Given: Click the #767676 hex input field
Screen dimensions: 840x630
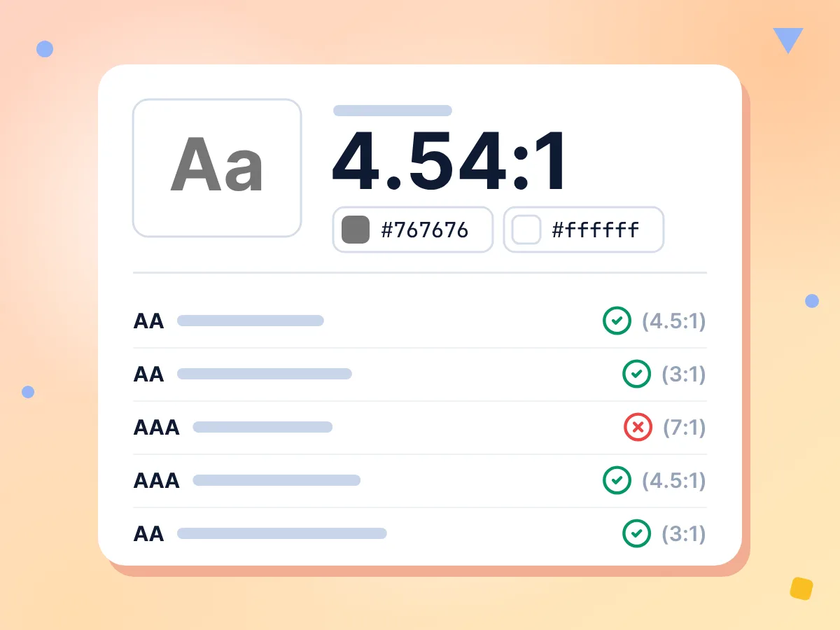Looking at the screenshot, I should 413,230.
